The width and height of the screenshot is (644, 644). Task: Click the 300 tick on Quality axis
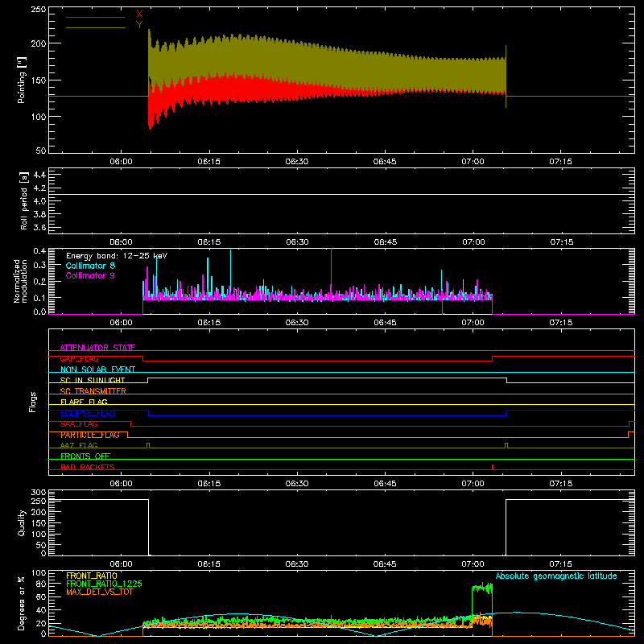pos(39,493)
